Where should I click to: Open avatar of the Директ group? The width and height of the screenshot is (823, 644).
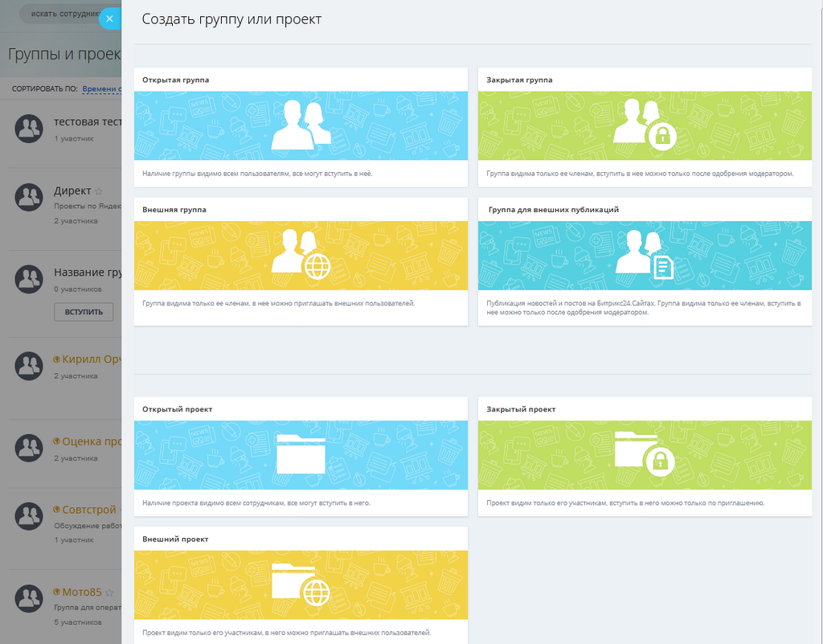point(29,197)
